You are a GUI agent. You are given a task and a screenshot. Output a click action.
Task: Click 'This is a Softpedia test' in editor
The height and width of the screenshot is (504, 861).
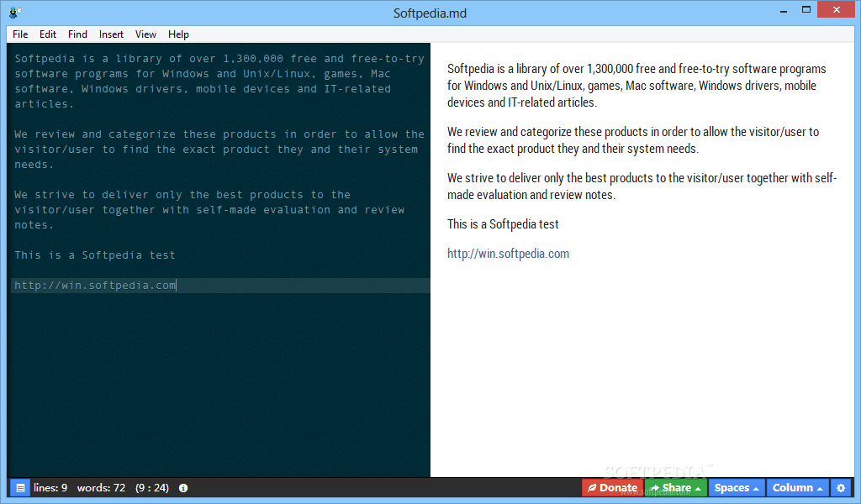pos(95,255)
